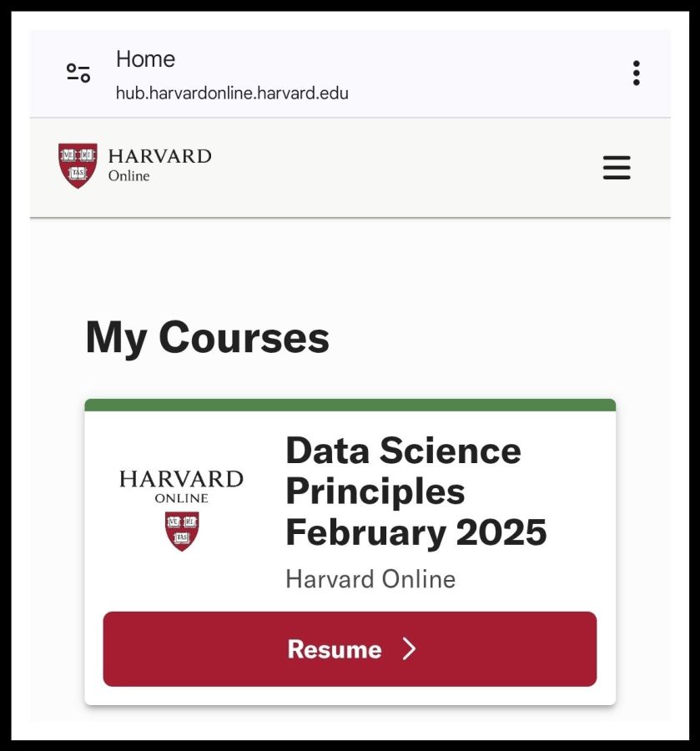Select the Home tab in the browser
The height and width of the screenshot is (751, 700).
click(145, 59)
